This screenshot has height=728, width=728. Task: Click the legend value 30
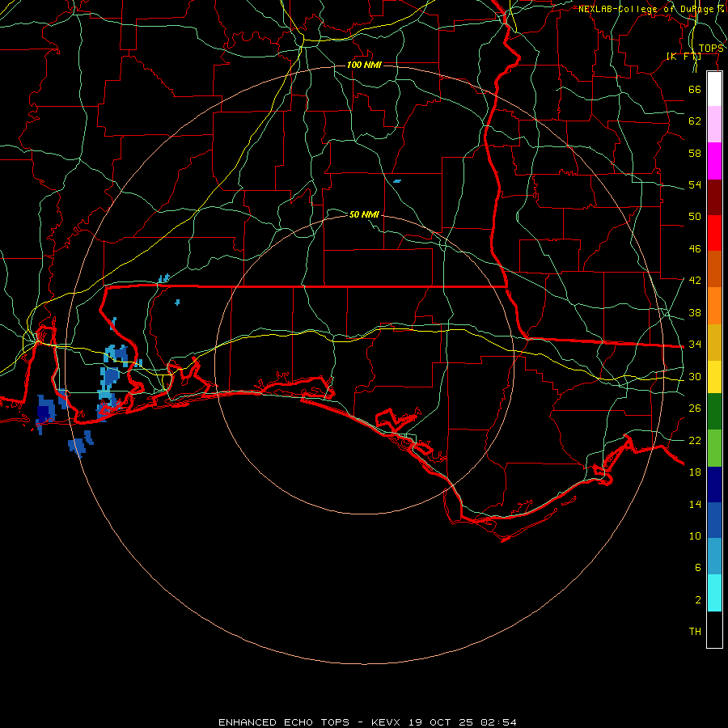(x=695, y=376)
